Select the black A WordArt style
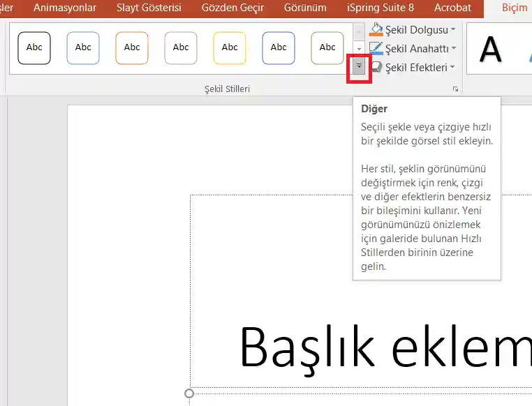This screenshot has width=532, height=406. coord(490,49)
